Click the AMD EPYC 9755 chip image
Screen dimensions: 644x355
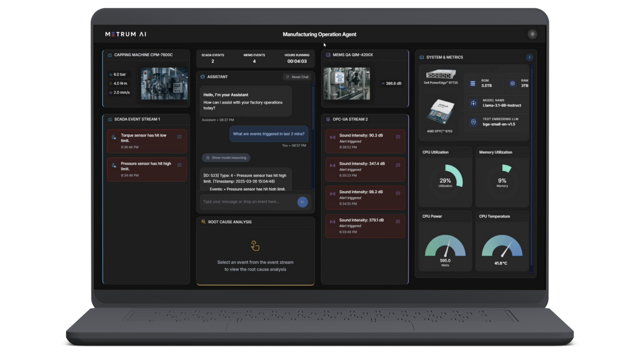point(440,111)
